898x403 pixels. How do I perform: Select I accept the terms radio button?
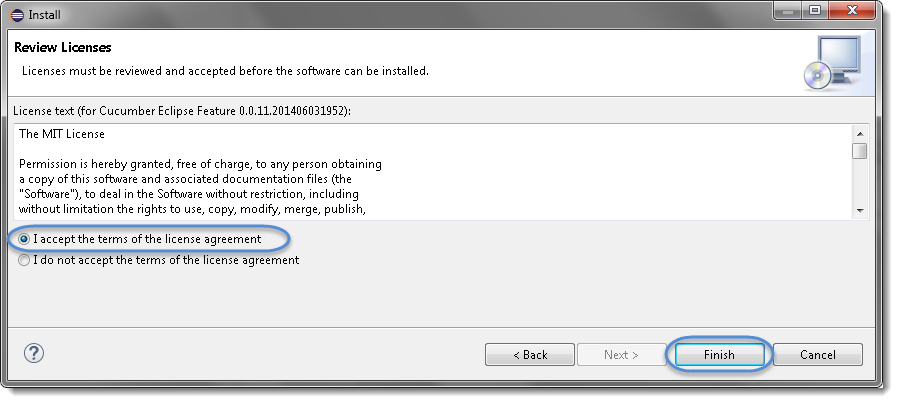[23, 239]
